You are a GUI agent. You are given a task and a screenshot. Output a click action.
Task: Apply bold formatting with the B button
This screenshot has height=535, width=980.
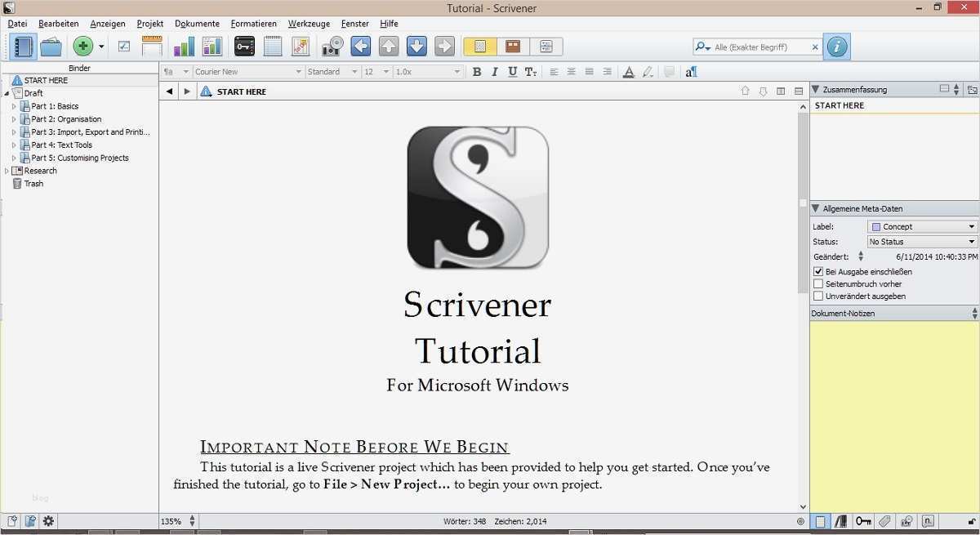click(x=476, y=72)
